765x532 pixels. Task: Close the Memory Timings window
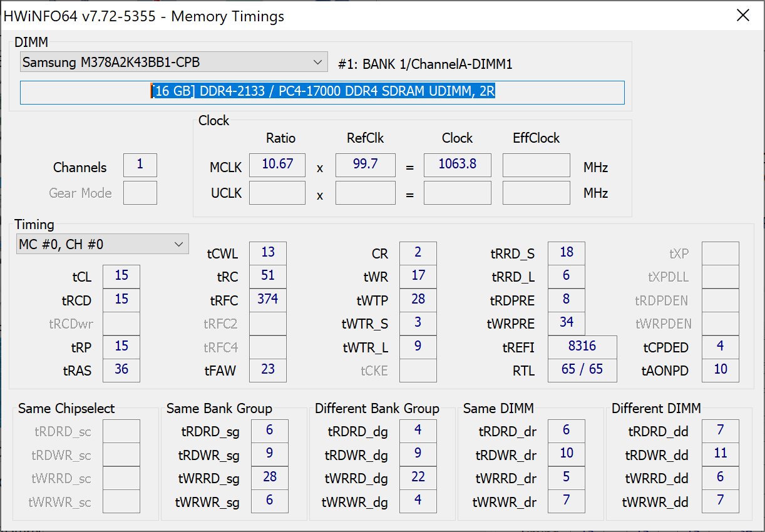tap(743, 16)
